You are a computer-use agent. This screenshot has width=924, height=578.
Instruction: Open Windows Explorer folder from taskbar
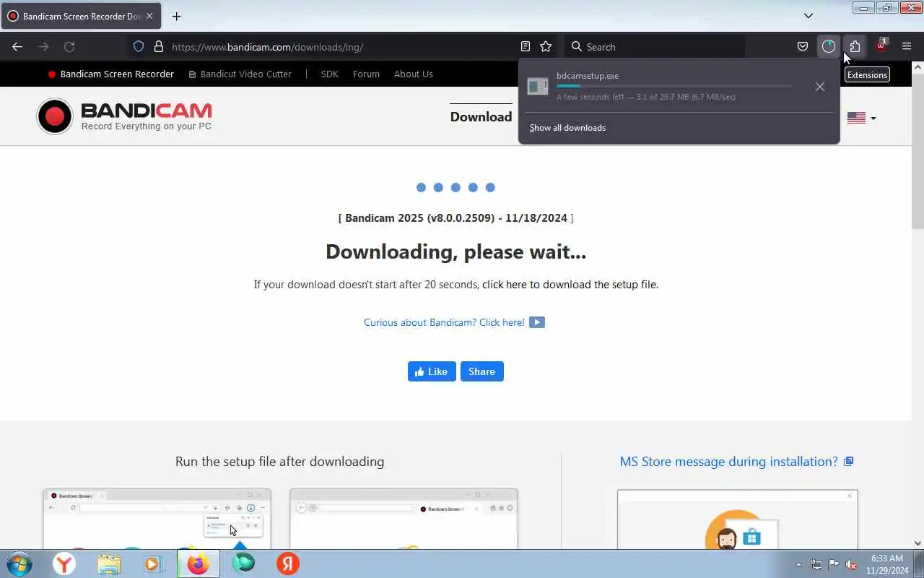[109, 564]
